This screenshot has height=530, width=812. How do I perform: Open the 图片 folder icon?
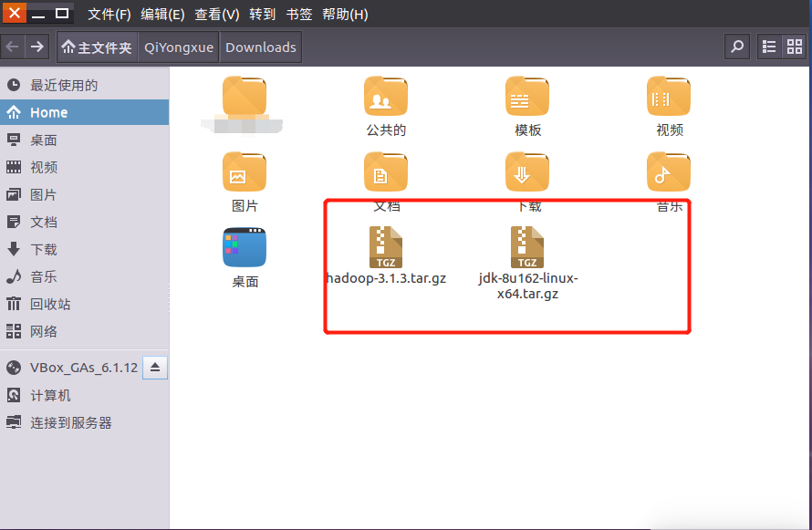point(245,171)
